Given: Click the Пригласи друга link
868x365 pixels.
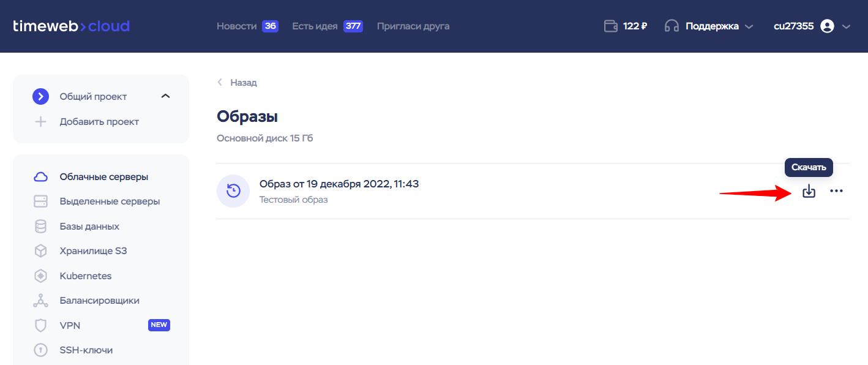Looking at the screenshot, I should pos(413,26).
